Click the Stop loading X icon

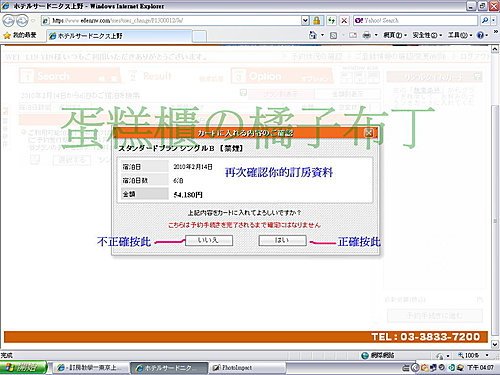click(x=344, y=21)
